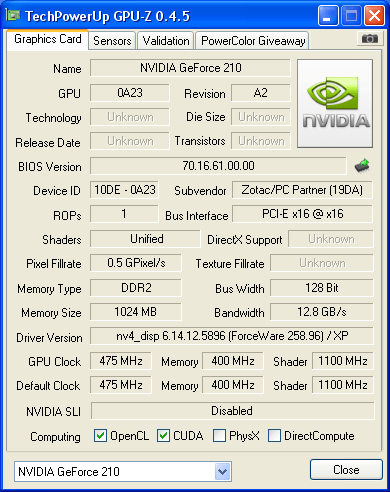
Task: Click the NVIDIA logo image
Action: 335,103
